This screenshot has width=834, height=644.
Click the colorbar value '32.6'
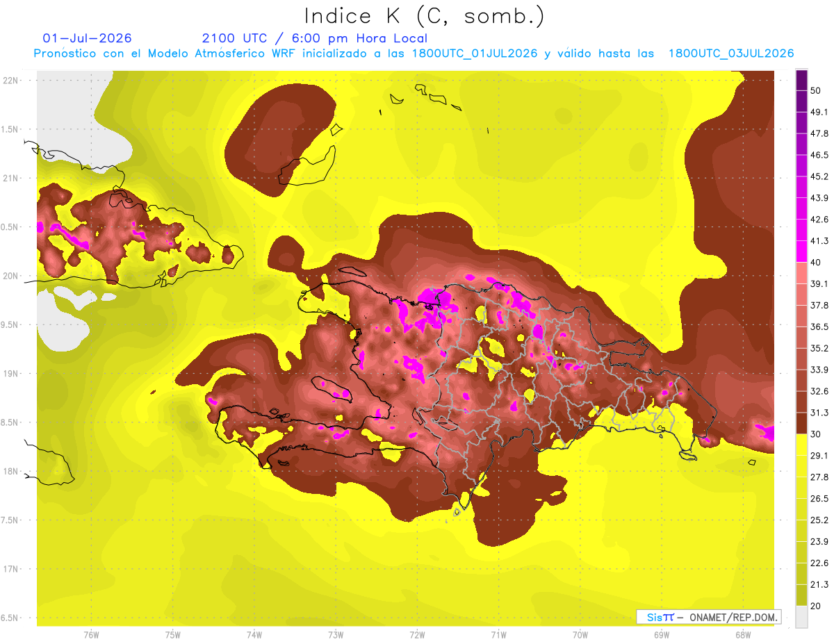click(819, 391)
